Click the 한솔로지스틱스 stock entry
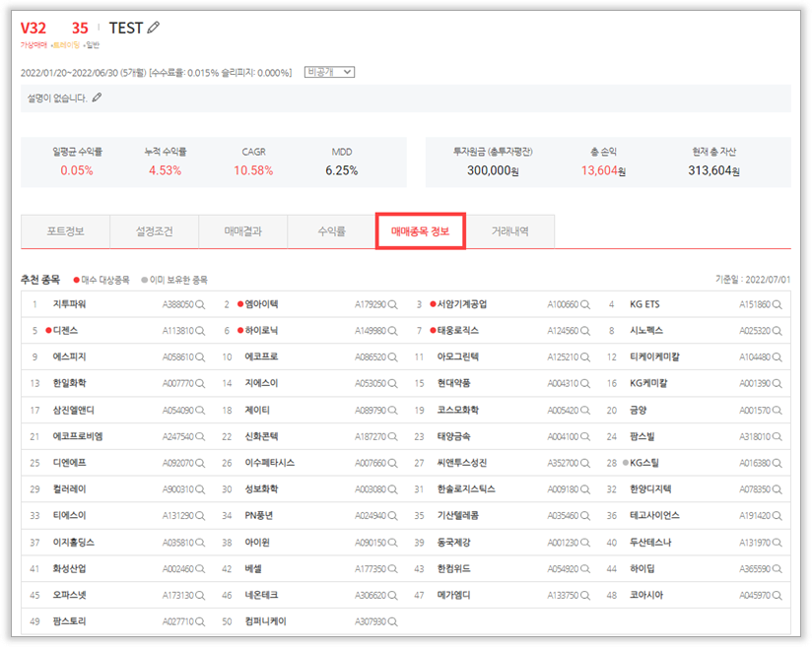812x647 pixels. (x=466, y=488)
